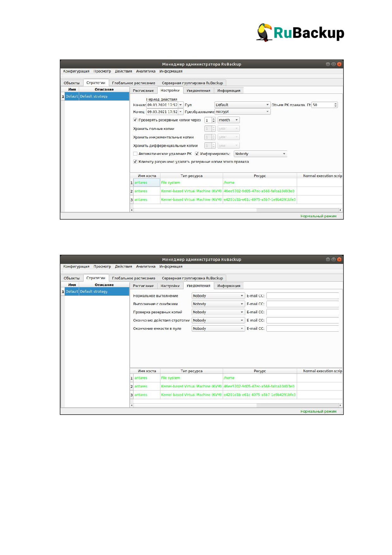Open Уведомления sub-tab in the Настройки window
The height and width of the screenshot is (555, 392).
click(x=198, y=91)
